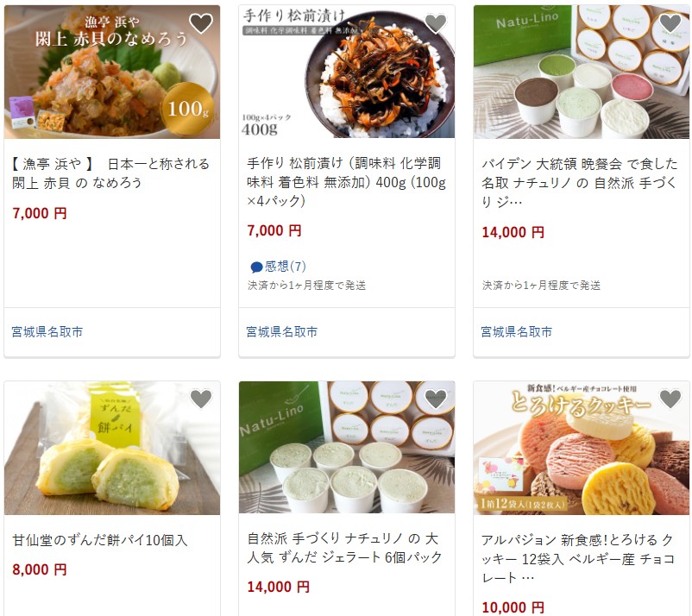Open 宮城県名取市 link under 赤貝 product
This screenshot has width=692, height=616.
tap(47, 332)
